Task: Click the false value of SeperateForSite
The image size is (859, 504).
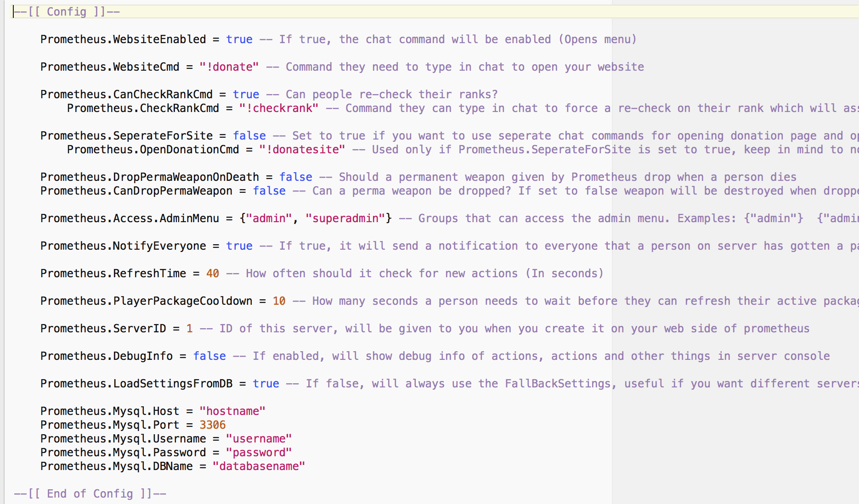Action: [x=249, y=136]
